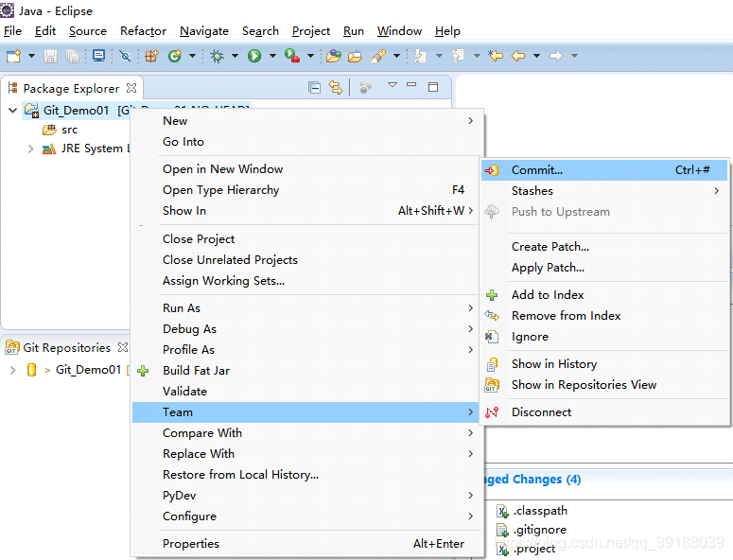Viewport: 733px width, 560px height.
Task: Open the Window menu
Action: 400,31
